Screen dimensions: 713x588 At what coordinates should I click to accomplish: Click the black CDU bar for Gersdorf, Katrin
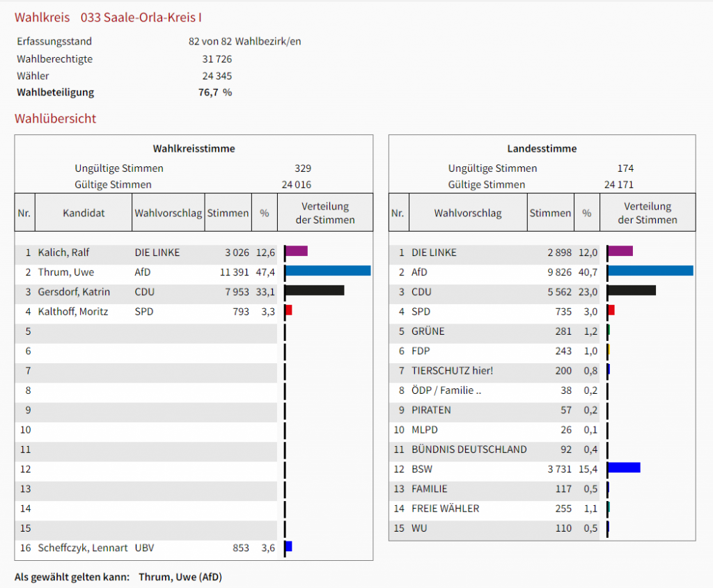pos(315,290)
